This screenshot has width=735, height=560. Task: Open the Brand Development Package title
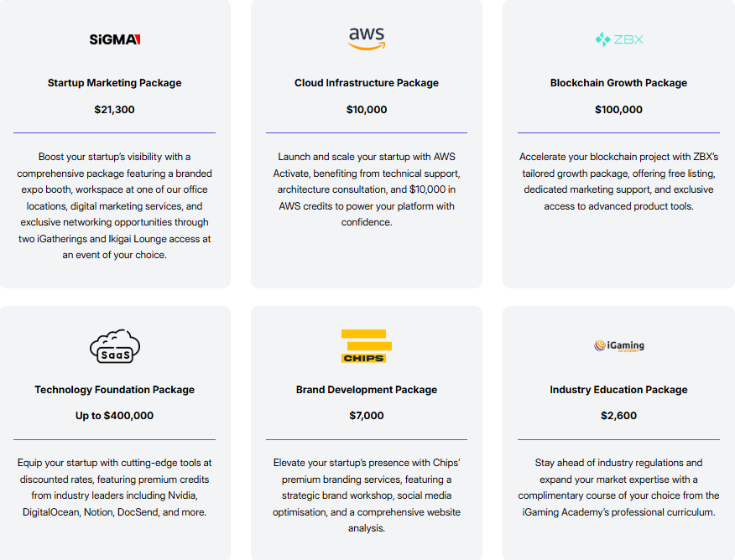[367, 390]
